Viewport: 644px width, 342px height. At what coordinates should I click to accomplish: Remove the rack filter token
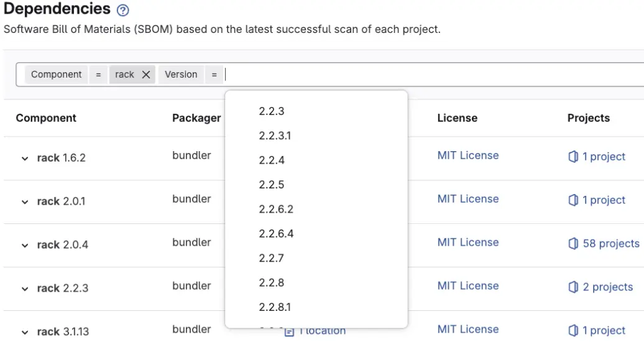click(146, 75)
